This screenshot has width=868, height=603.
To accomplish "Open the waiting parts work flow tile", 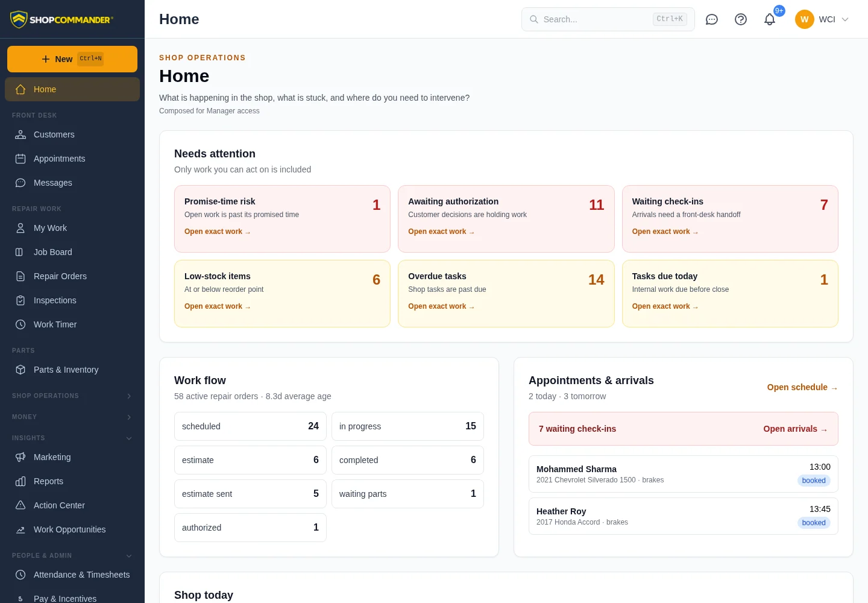I will pos(407,494).
